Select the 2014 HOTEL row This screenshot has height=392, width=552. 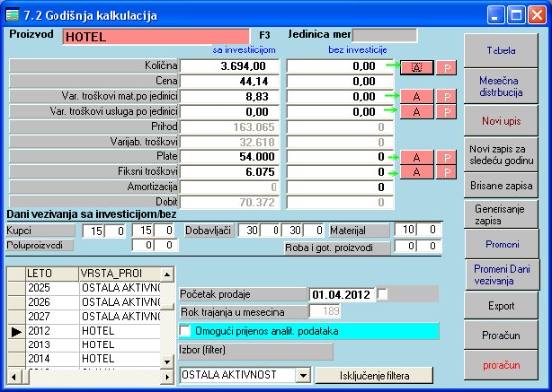pos(84,359)
